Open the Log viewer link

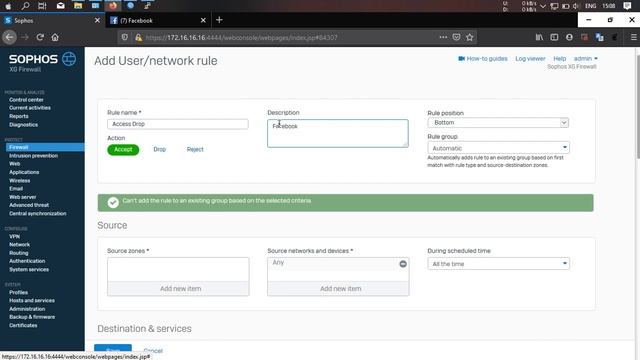[x=530, y=59]
